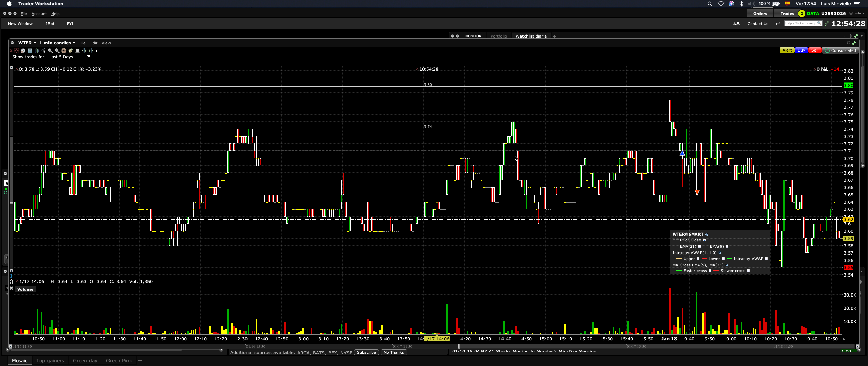Enable the Slower cross checkbox
Image resolution: width=868 pixels, height=366 pixels.
(x=748, y=271)
